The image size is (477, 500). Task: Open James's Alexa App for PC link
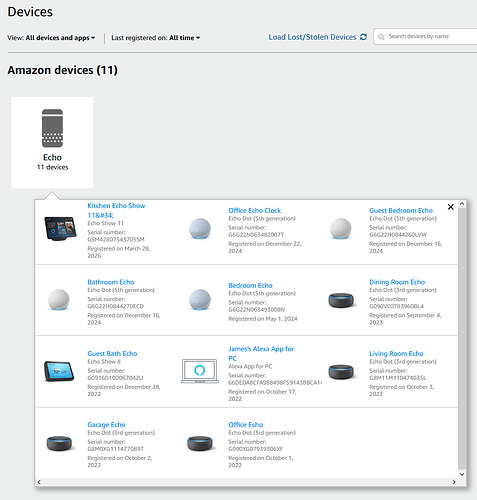[261, 353]
